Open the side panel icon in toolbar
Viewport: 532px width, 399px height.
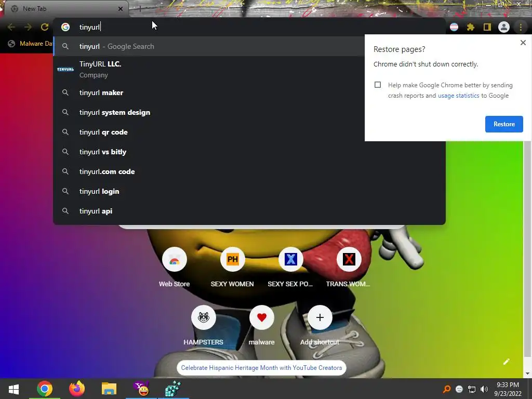point(487,27)
